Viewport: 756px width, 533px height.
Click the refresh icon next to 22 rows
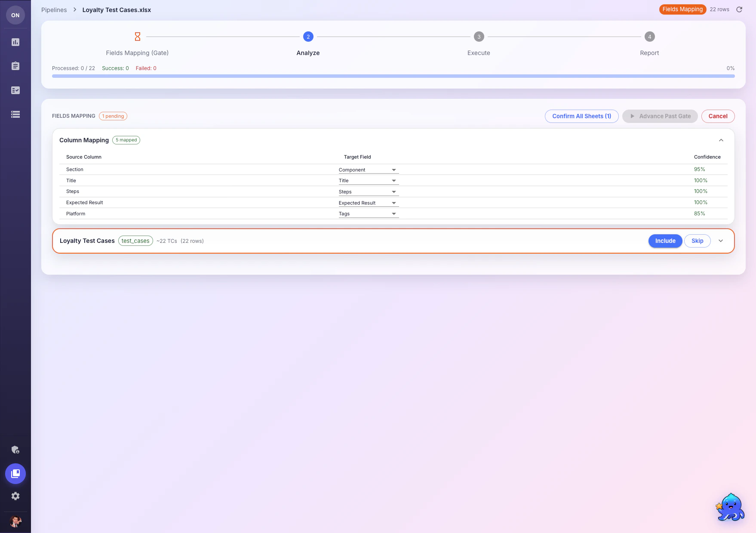[x=739, y=9]
